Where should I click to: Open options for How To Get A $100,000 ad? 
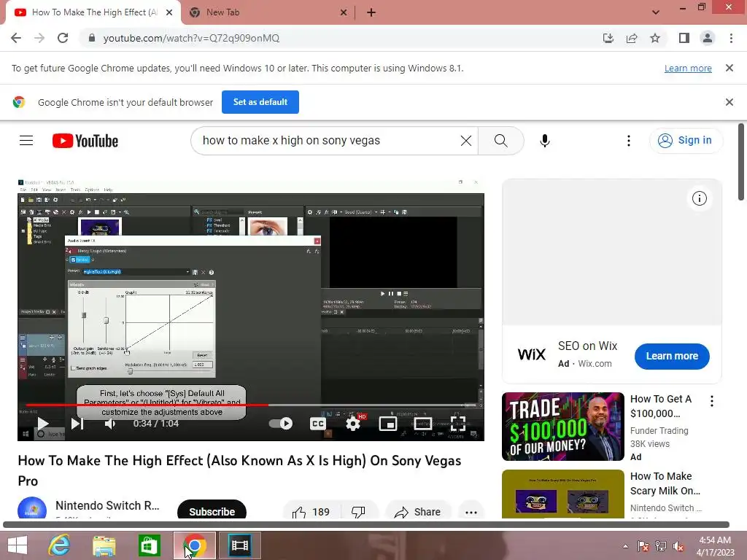pos(712,401)
